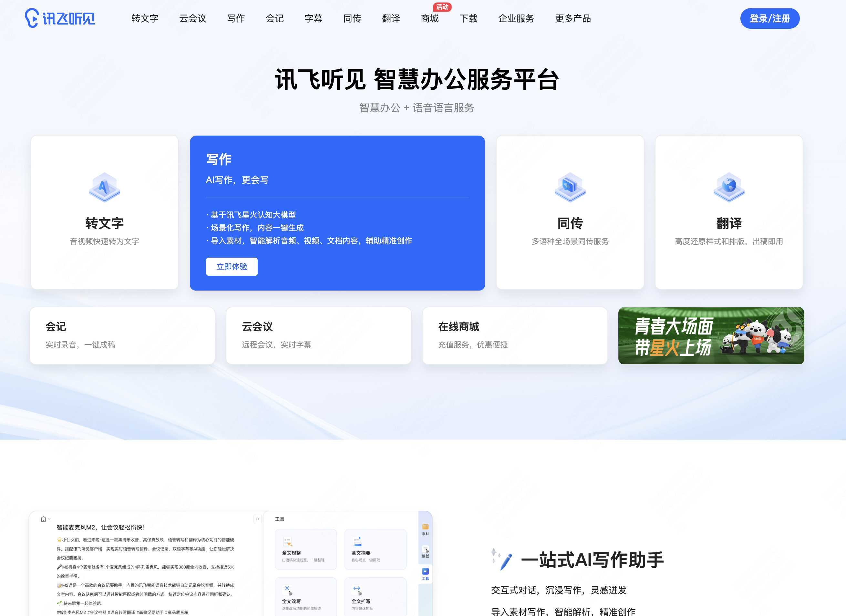Visit the 商城 nav item
The width and height of the screenshot is (846, 616).
(x=430, y=18)
